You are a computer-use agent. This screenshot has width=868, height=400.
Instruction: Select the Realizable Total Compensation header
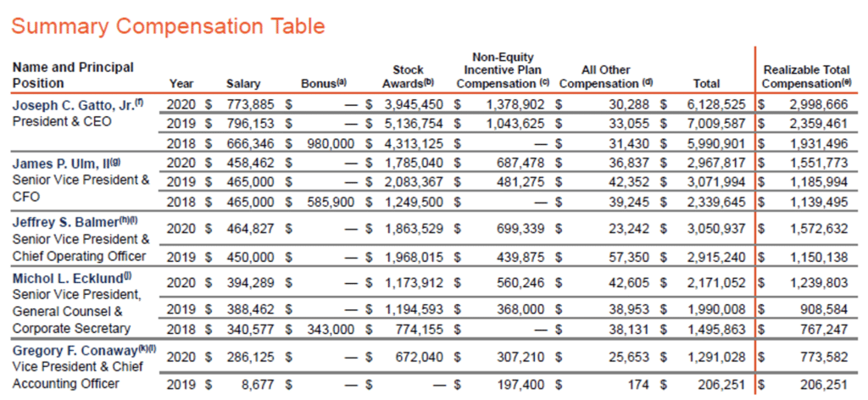[x=806, y=77]
